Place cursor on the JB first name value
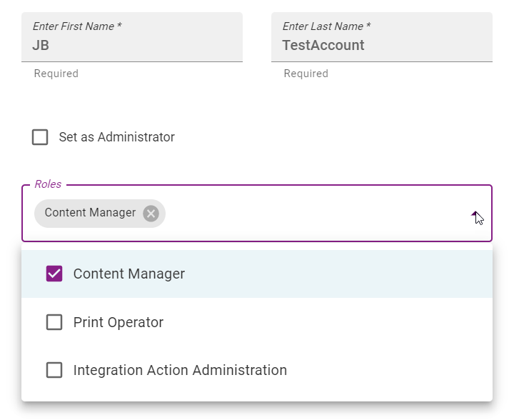Screen dimensions: 514x420 pos(41,45)
